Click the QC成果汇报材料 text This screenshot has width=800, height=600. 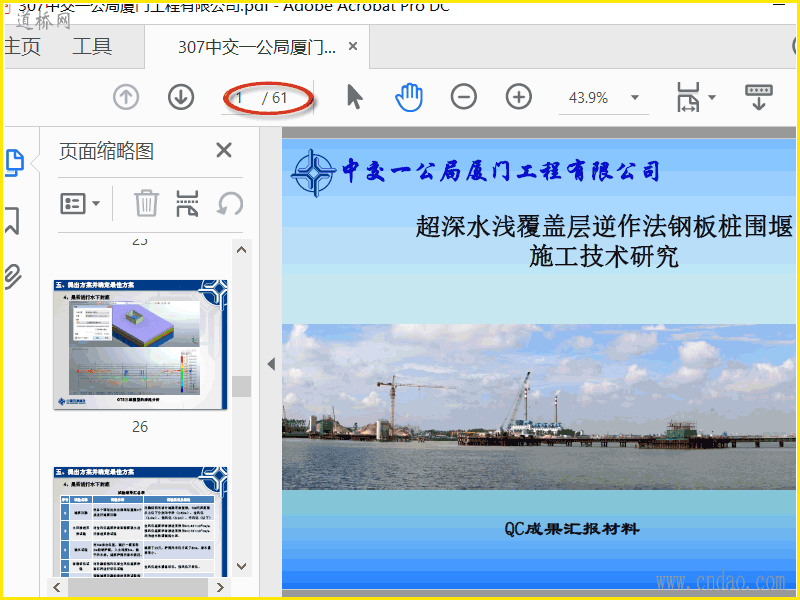tap(572, 529)
